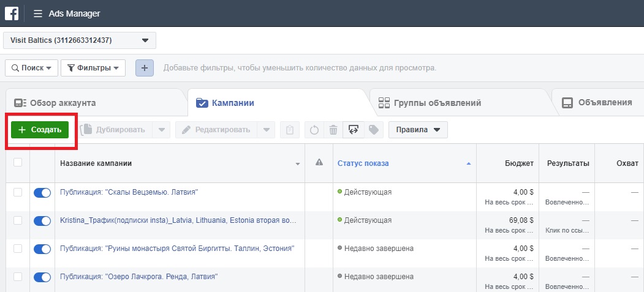Click the revert circular arrow icon

click(x=314, y=130)
